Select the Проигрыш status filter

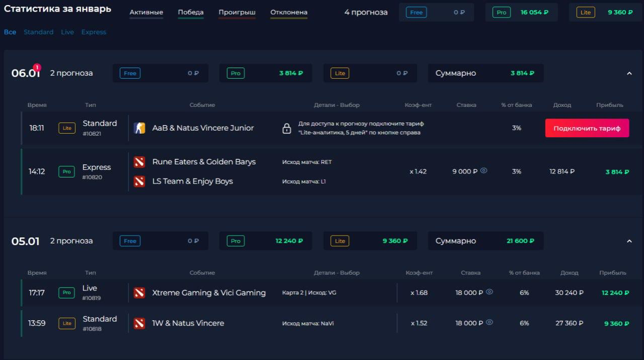pos(237,12)
